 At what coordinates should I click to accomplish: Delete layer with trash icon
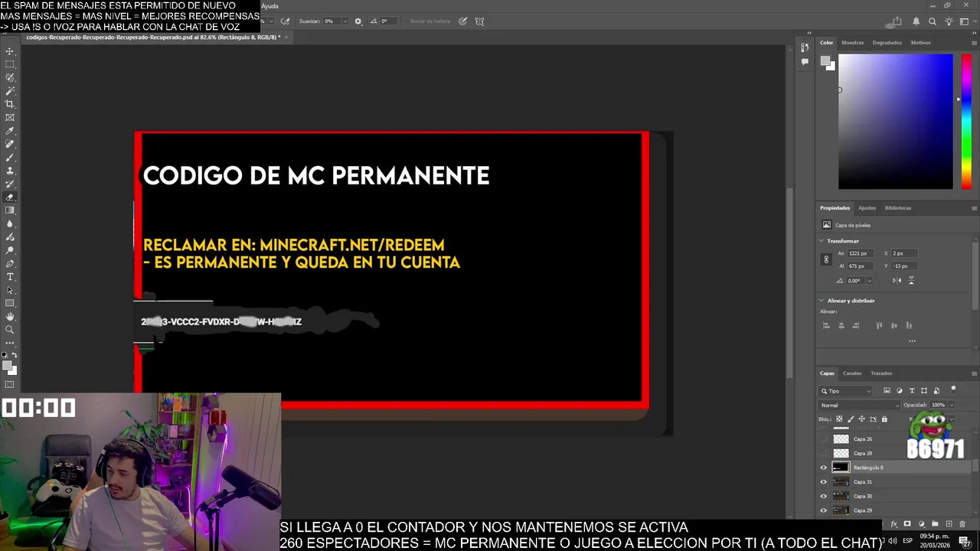coord(962,524)
